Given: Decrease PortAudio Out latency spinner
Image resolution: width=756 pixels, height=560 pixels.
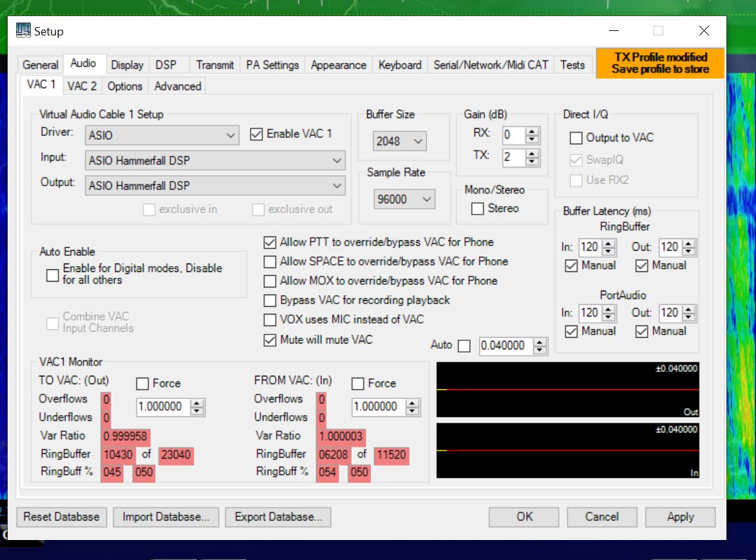Looking at the screenshot, I should 689,317.
